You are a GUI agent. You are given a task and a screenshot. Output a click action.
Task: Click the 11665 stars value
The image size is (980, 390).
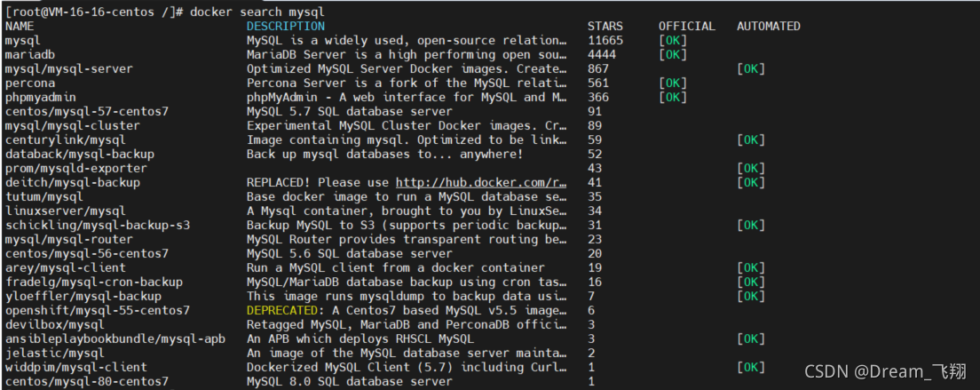(x=605, y=41)
